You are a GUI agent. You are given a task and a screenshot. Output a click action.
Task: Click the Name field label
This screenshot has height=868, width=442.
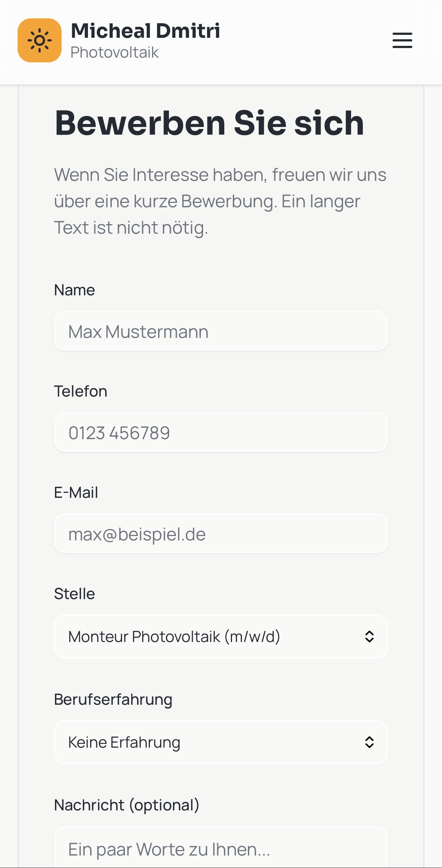(74, 290)
